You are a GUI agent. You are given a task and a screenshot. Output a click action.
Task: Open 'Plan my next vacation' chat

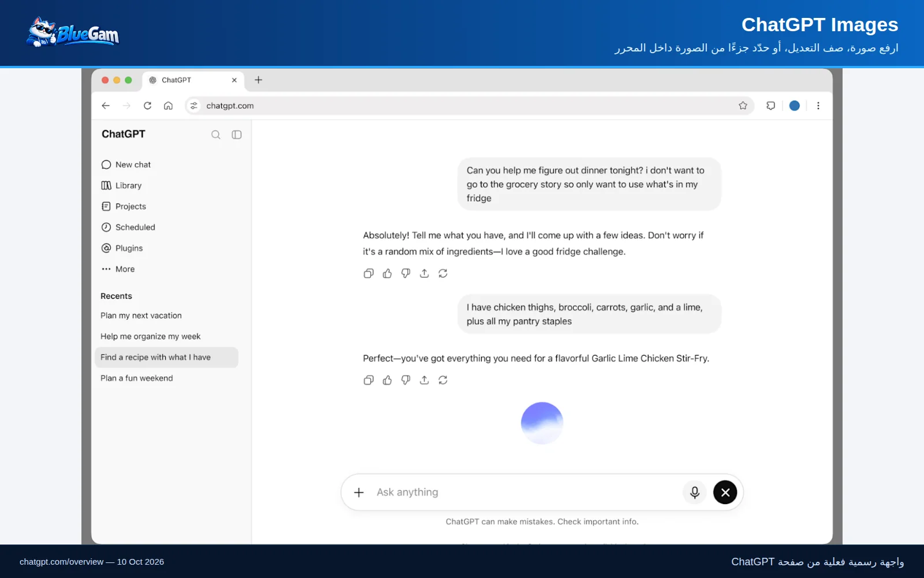coord(141,316)
